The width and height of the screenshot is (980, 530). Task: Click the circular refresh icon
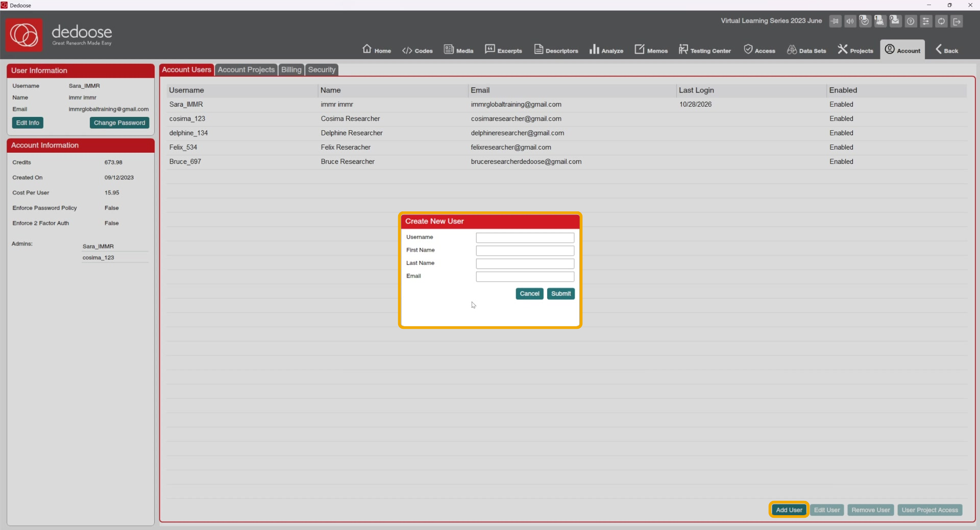(x=941, y=21)
